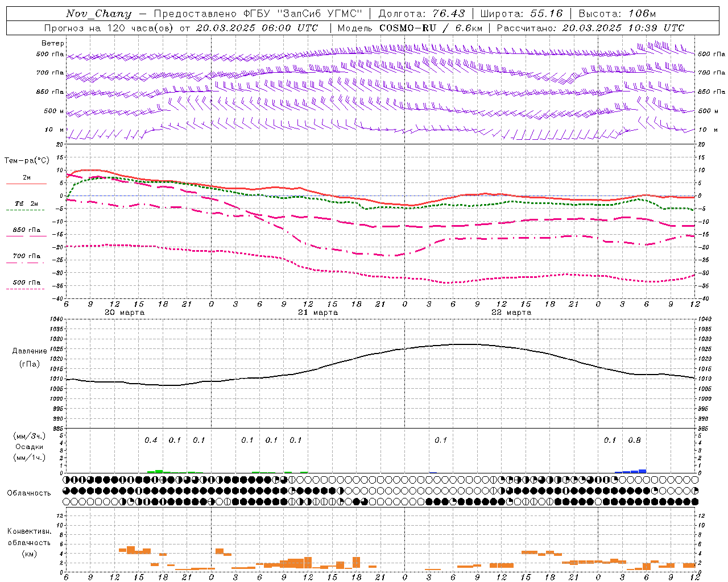The height and width of the screenshot is (582, 728).
Task: Click the "500 м" wind level label on the left
Action: 54,111
